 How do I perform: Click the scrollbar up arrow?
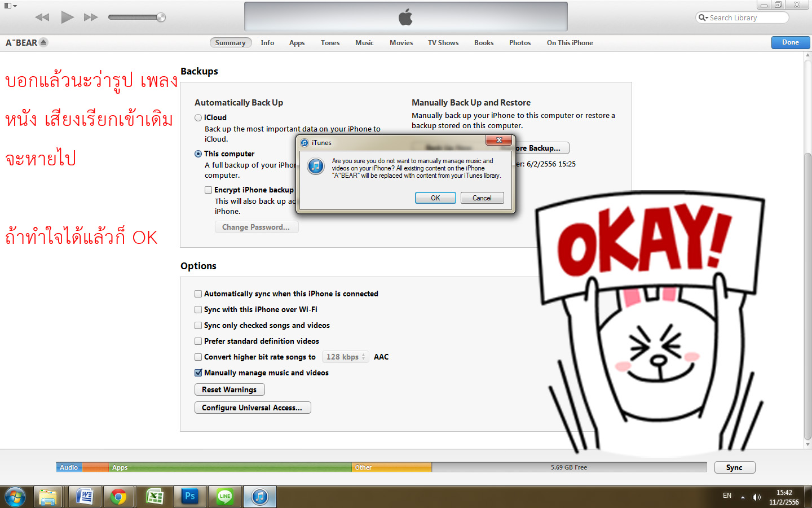pos(807,56)
